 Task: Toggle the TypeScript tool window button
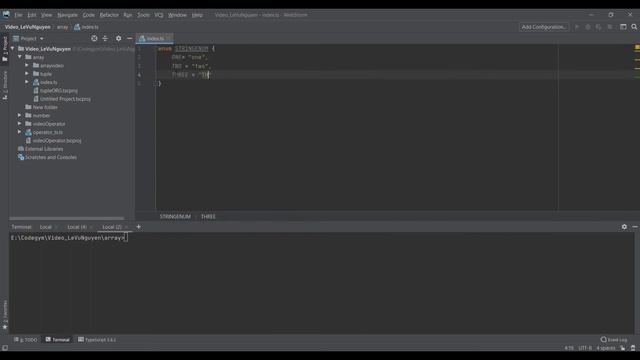tap(97, 340)
